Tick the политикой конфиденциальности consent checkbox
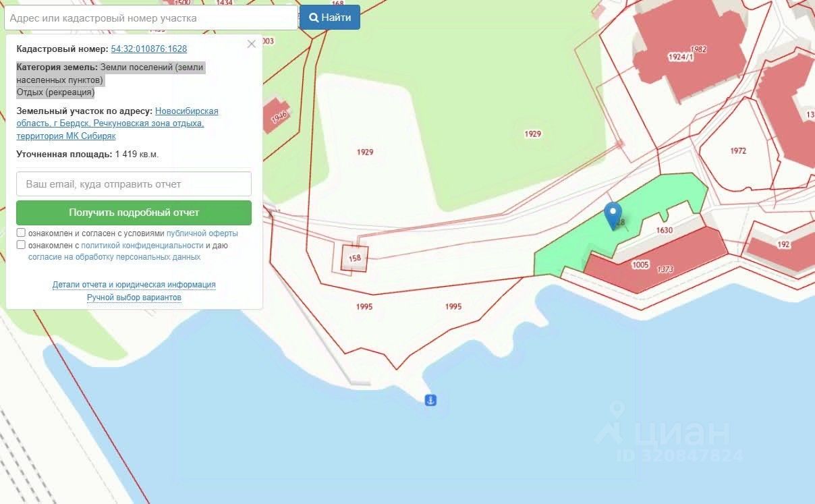This screenshot has width=815, height=504. [21, 245]
